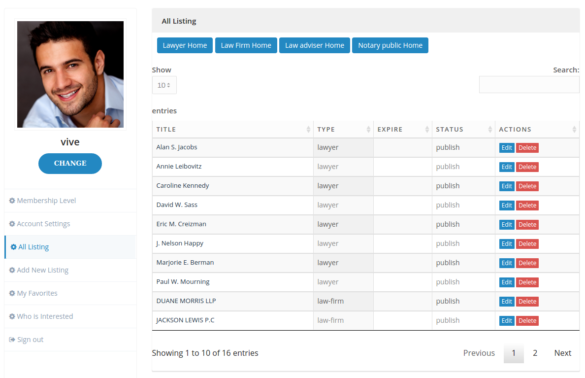Viewport: 585px width, 378px height.
Task: Sort the table by STATUS column
Action: point(490,129)
